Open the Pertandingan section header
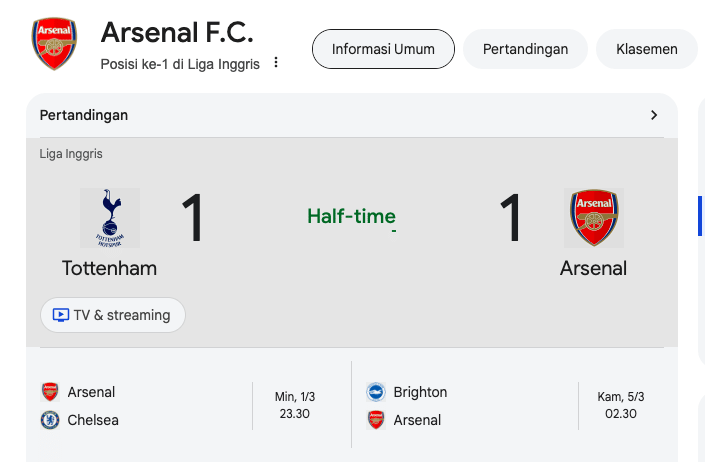The width and height of the screenshot is (705, 462). pyautogui.click(x=84, y=115)
